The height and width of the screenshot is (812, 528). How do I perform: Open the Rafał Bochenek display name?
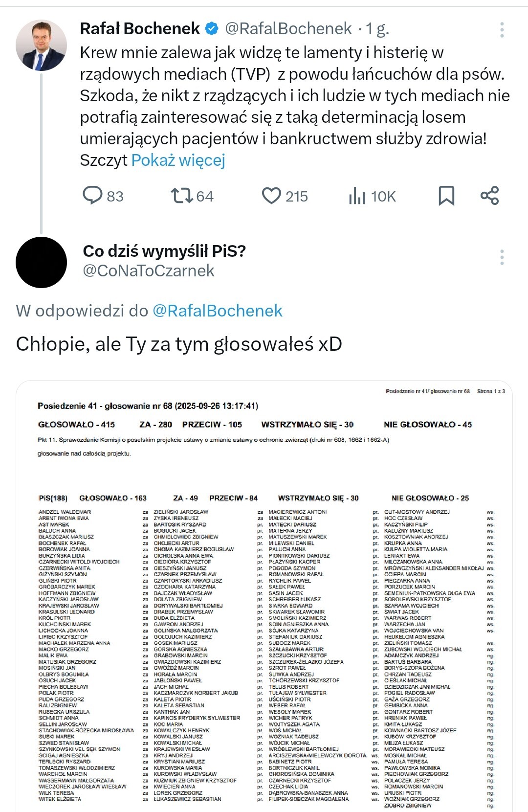coord(140,29)
